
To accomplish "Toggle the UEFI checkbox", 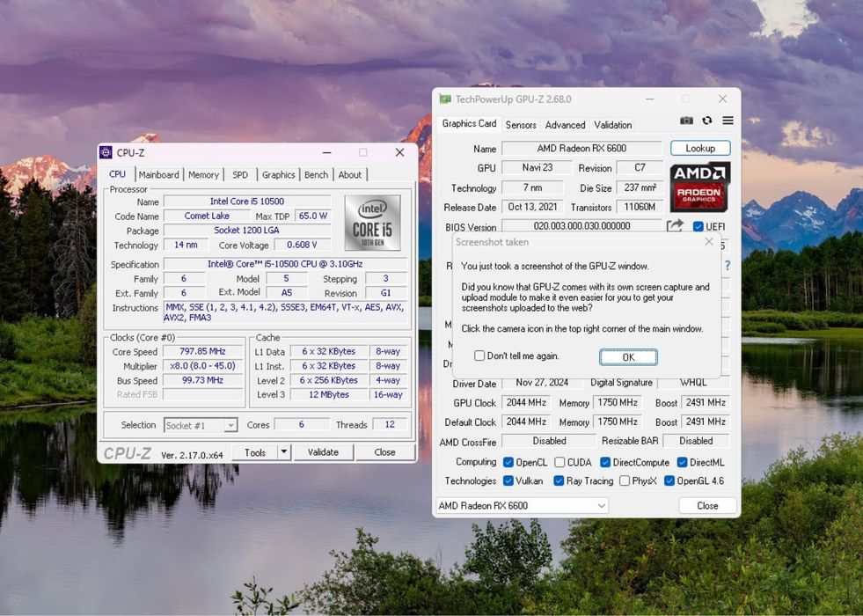I will point(698,226).
